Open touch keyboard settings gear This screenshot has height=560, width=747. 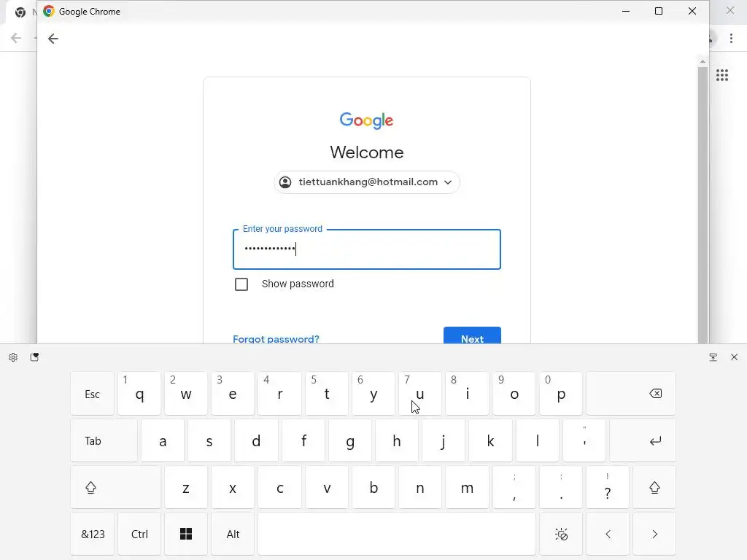[x=13, y=357]
